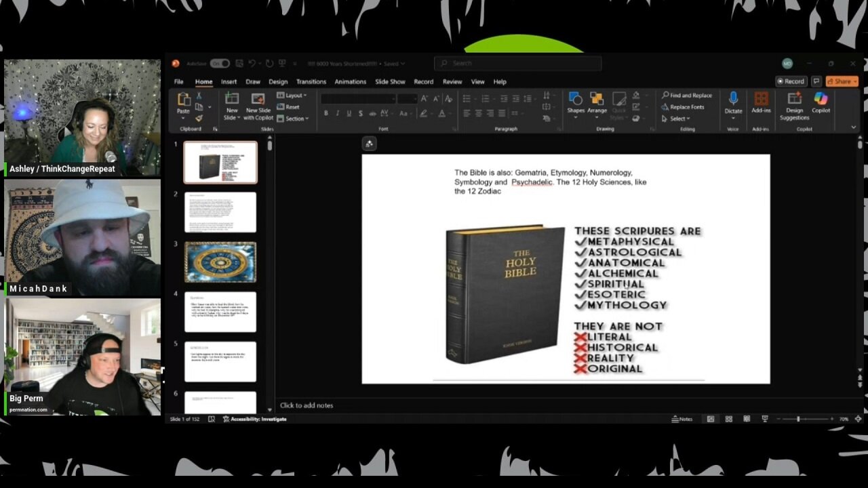The width and height of the screenshot is (868, 488).
Task: Toggle the Notes pane in status bar
Action: [682, 420]
